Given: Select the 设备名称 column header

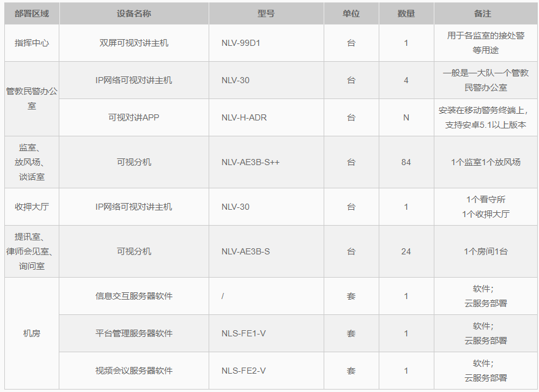Looking at the screenshot, I should 133,13.
